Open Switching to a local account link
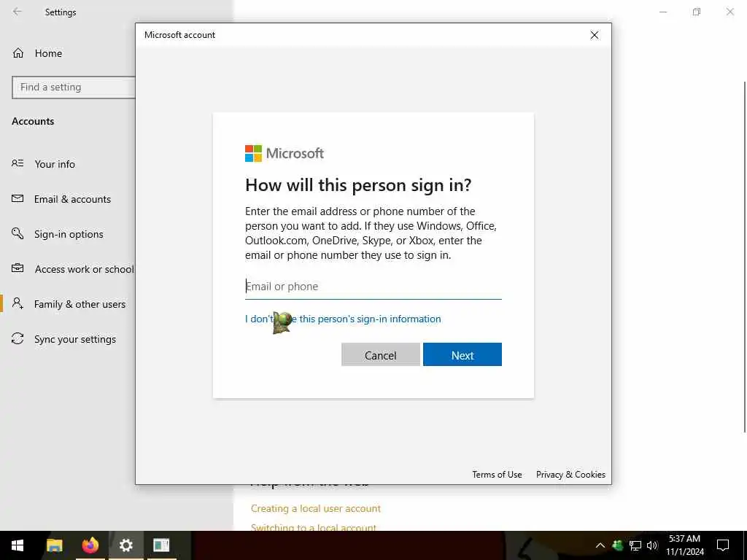The image size is (747, 560). pos(314,527)
